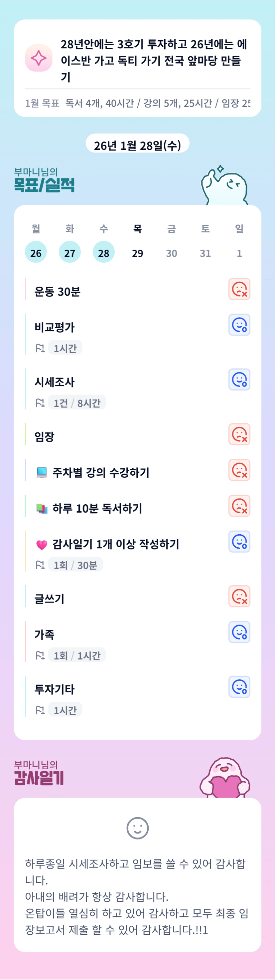Click the 하루 10분 독서하기 status face

tap(239, 506)
